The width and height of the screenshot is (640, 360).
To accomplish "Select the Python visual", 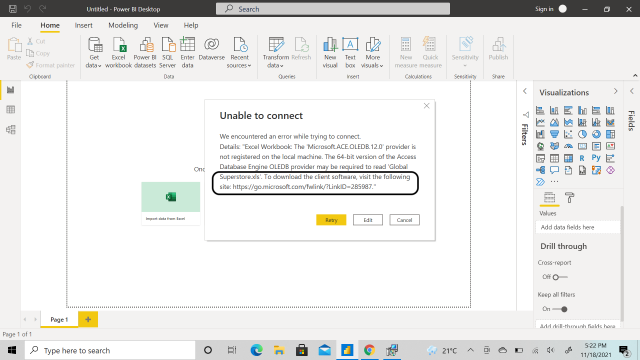I will pos(596,158).
